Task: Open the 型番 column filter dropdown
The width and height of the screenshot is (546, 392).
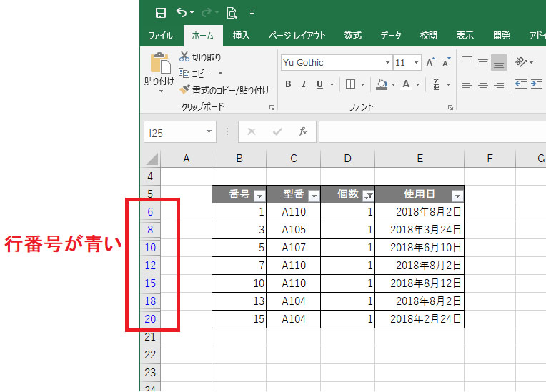Action: pyautogui.click(x=314, y=196)
